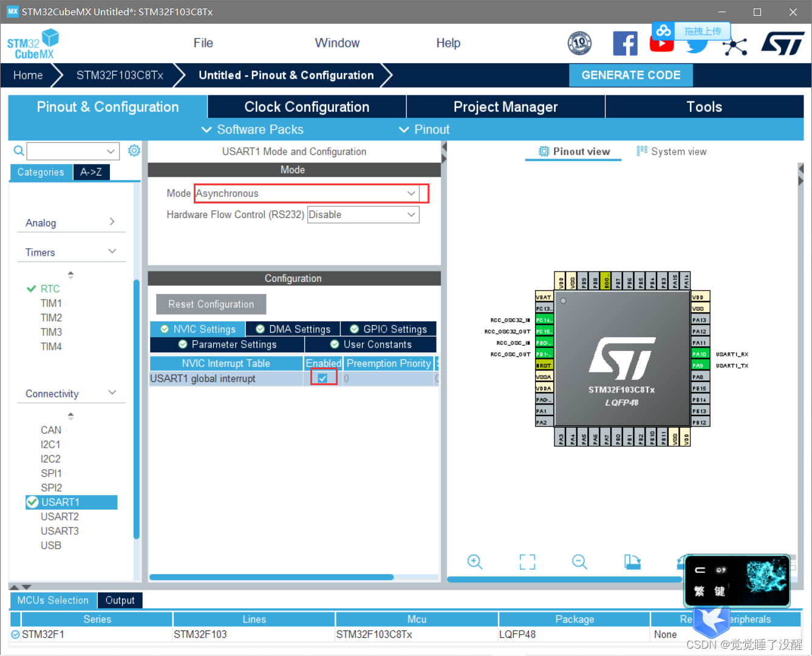812x656 pixels.
Task: Click the green USART1 enabled check icon
Action: 32,502
